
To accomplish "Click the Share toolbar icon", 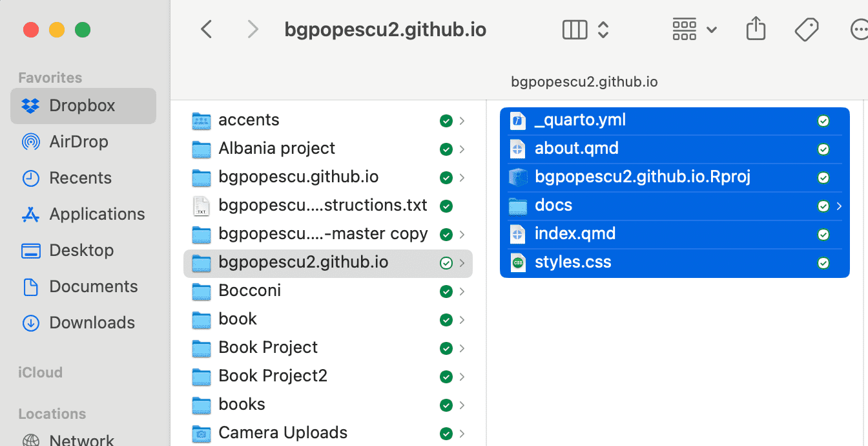I will 755,30.
